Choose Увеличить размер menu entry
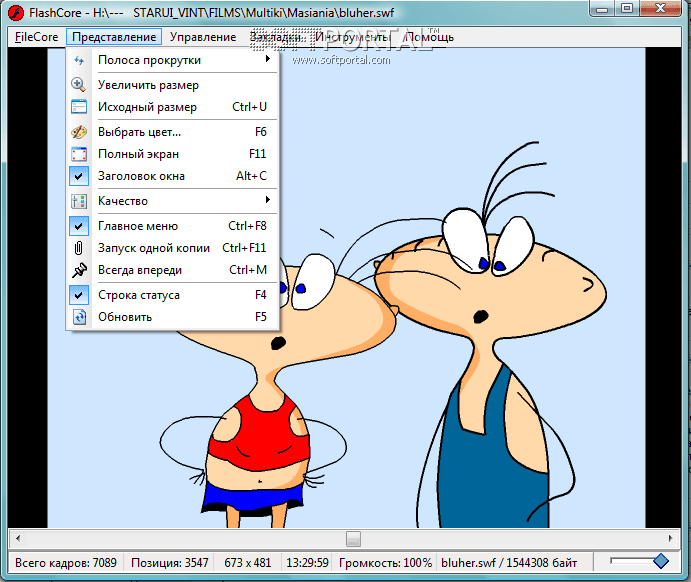Screen dimensions: 691x582 [x=173, y=85]
